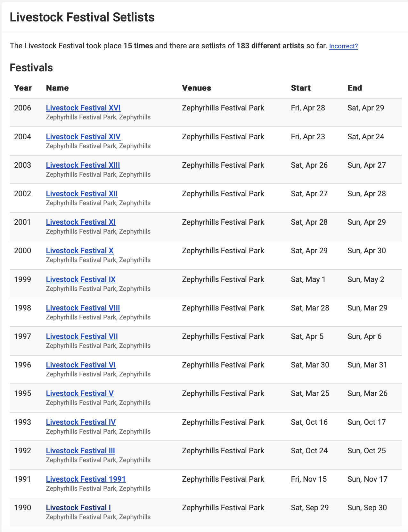Click the Venues column header

tap(197, 88)
